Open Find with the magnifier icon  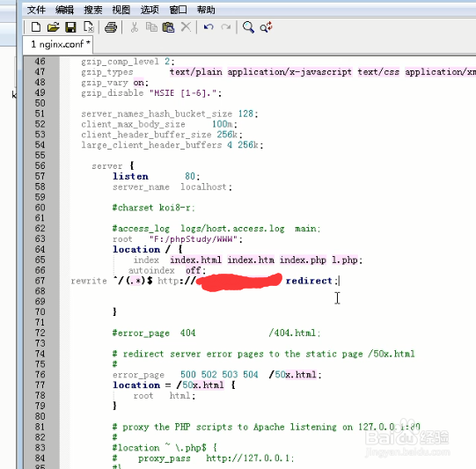pyautogui.click(x=248, y=27)
